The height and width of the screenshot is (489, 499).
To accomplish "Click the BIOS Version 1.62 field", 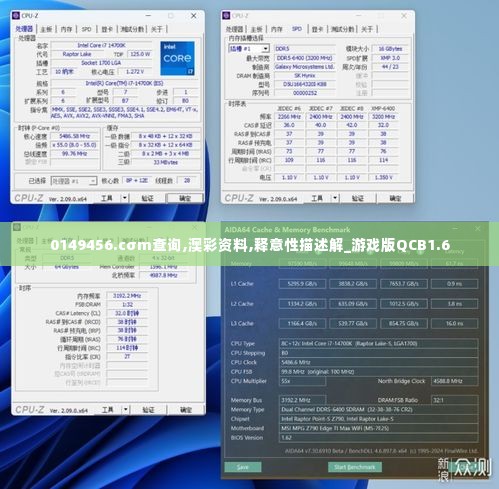I will point(379,438).
